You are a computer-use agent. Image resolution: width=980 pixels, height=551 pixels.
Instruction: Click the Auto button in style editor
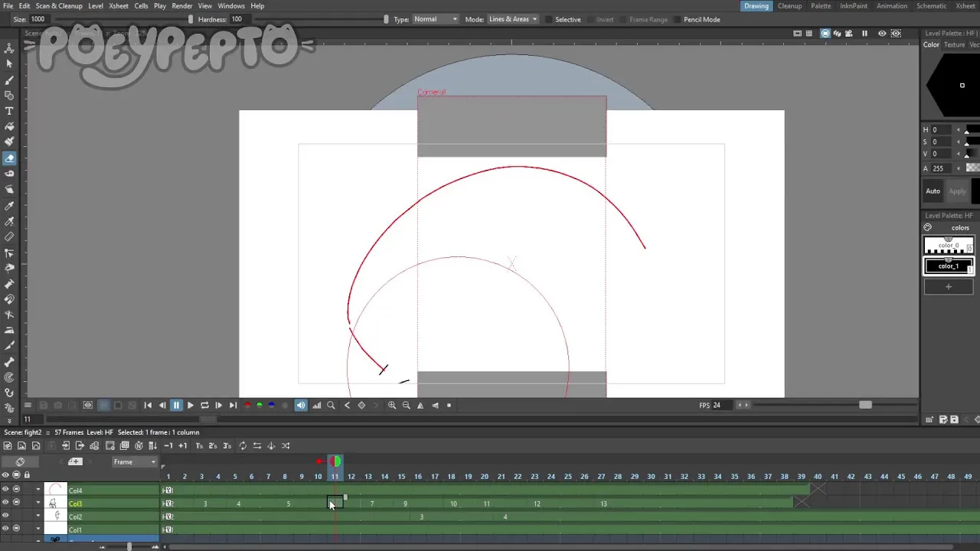point(933,191)
